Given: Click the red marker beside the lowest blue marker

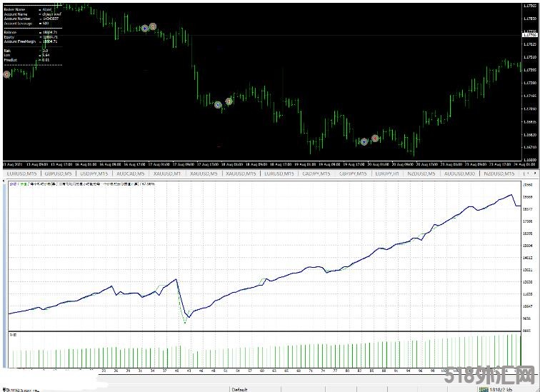Looking at the screenshot, I should pos(374,139).
